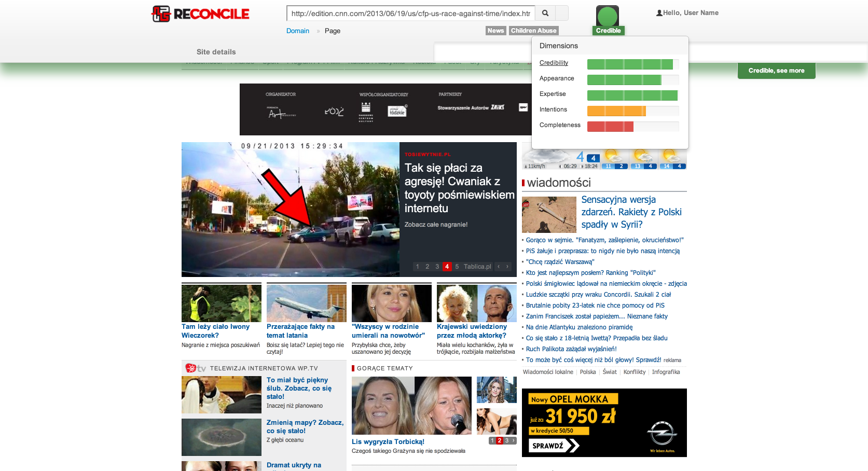
Task: Click the previous arrow in headline carousel
Action: (x=499, y=267)
